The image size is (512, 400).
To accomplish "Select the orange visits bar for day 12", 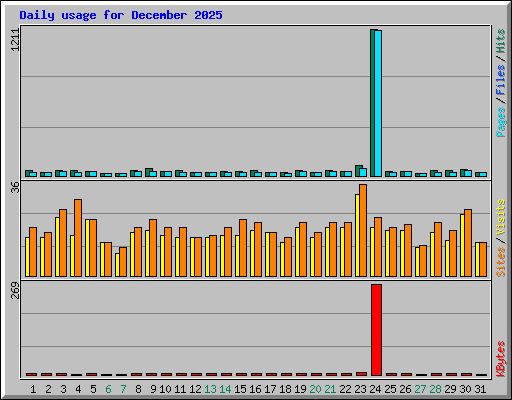I will point(198,257).
